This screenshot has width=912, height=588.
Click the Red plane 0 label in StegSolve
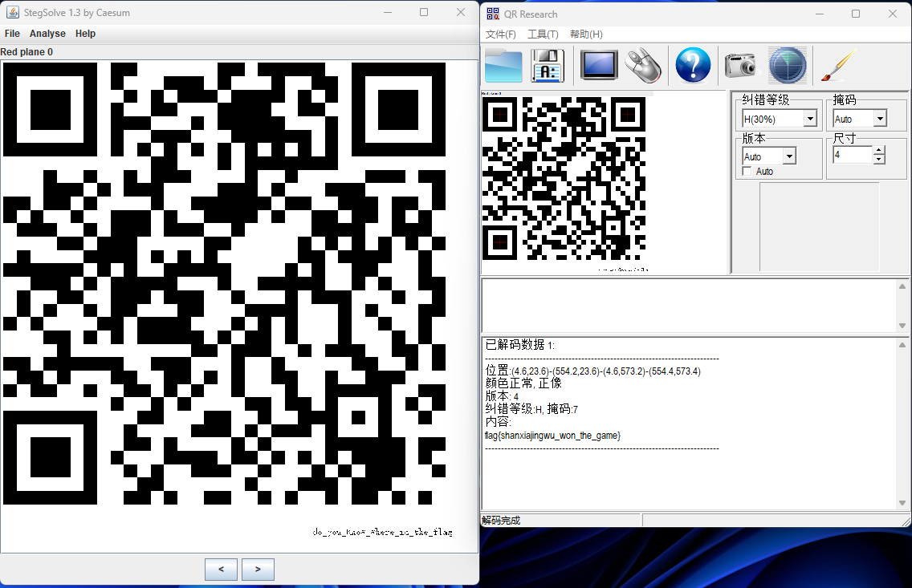coord(26,51)
